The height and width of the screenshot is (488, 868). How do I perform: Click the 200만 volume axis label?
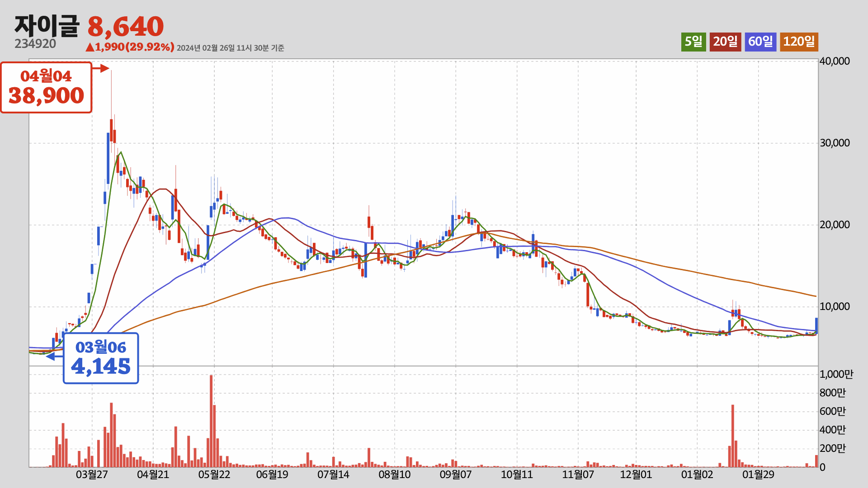(833, 448)
